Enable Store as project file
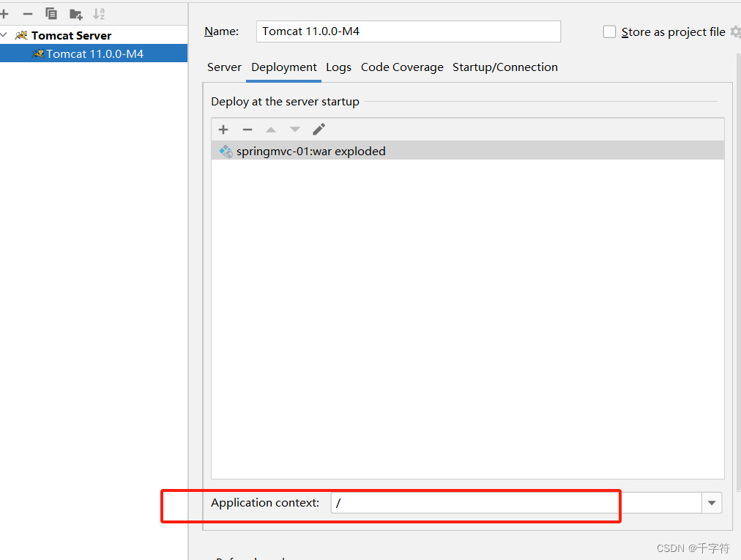The width and height of the screenshot is (741, 560). tap(609, 31)
